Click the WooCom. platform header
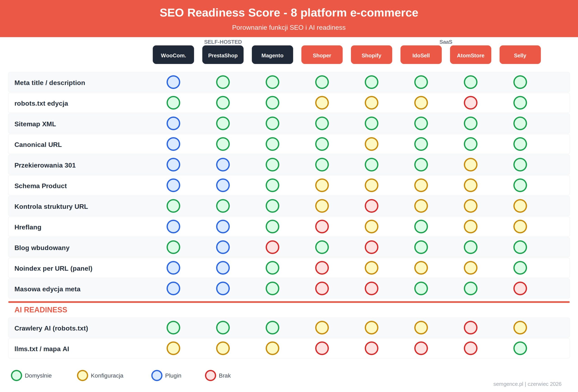 pyautogui.click(x=173, y=55)
